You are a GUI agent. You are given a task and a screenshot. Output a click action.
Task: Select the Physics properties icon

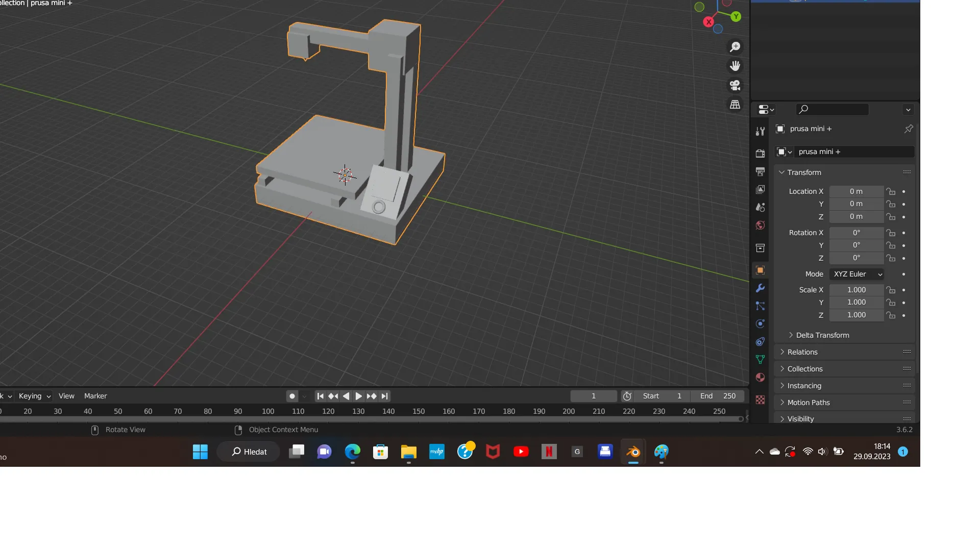coord(760,323)
